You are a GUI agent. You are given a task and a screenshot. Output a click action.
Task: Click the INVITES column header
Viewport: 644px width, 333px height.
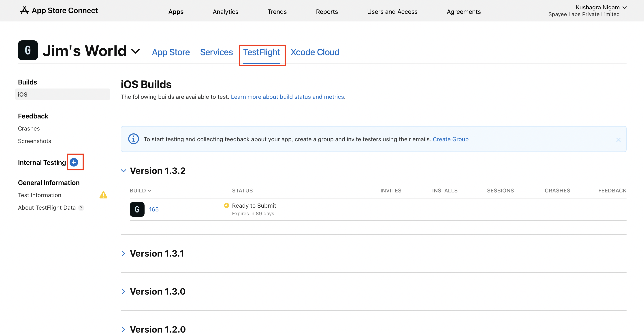pos(391,190)
